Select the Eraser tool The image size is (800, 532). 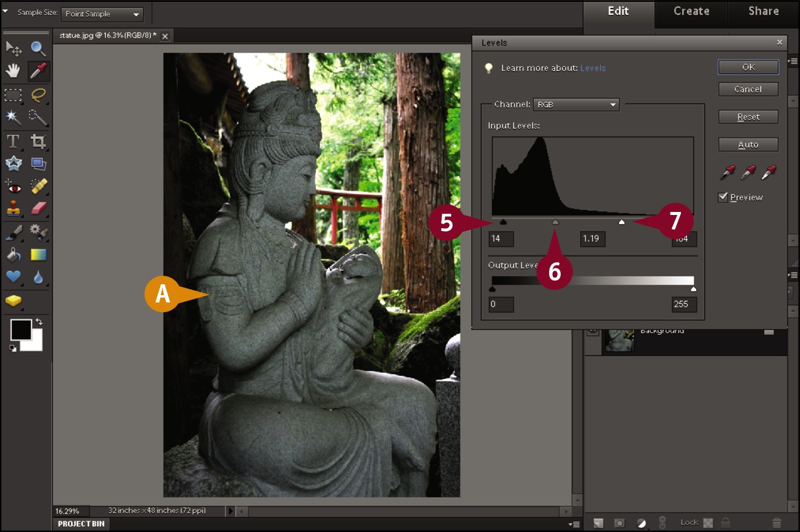click(39, 208)
